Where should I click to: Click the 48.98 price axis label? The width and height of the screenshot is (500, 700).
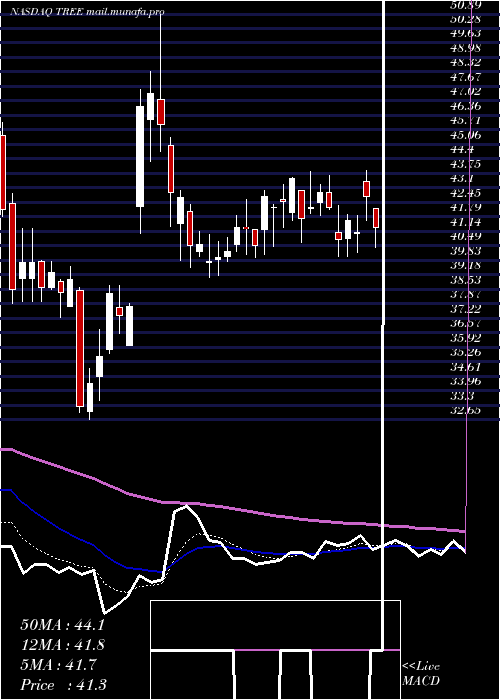click(466, 48)
